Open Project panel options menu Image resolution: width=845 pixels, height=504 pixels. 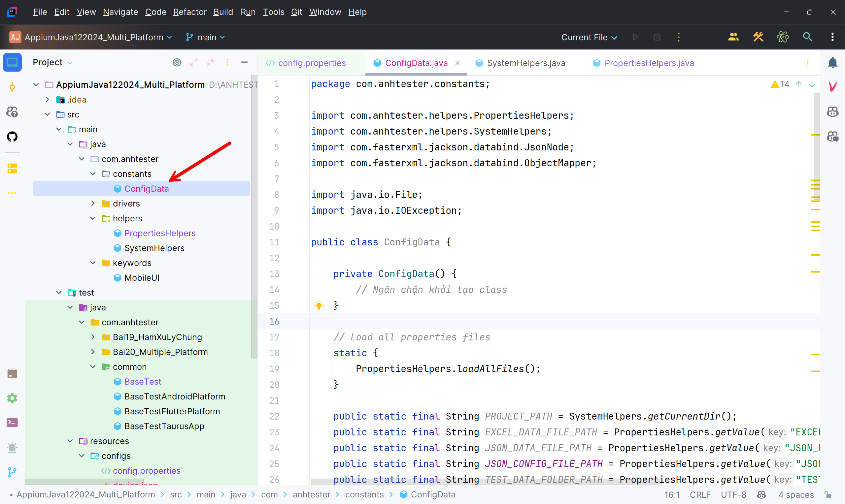pyautogui.click(x=227, y=62)
